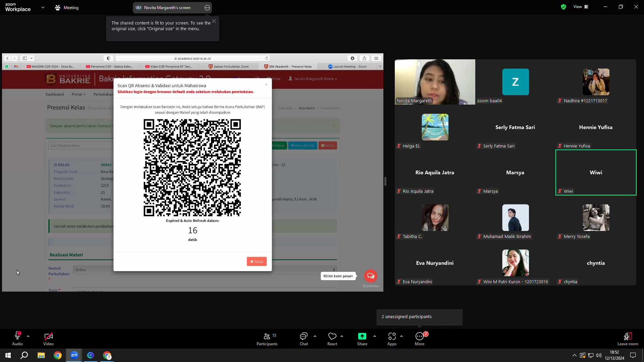Open the More options menu
Viewport: 644px width, 362px height.
tap(420, 339)
